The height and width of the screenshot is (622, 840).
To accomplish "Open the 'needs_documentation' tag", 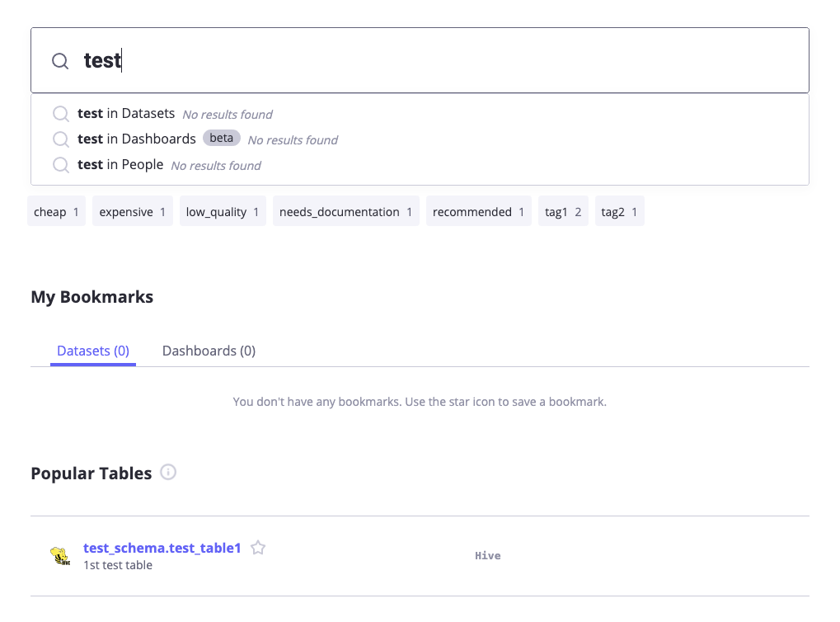I will [x=345, y=211].
